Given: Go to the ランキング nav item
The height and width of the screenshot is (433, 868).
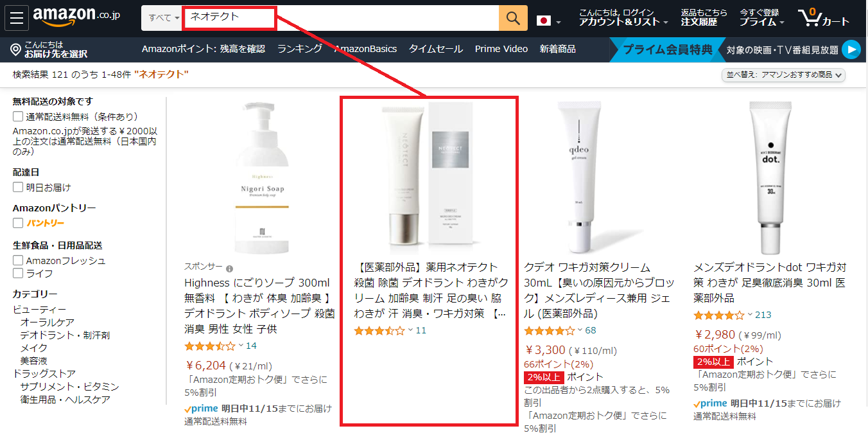Looking at the screenshot, I should tap(300, 49).
